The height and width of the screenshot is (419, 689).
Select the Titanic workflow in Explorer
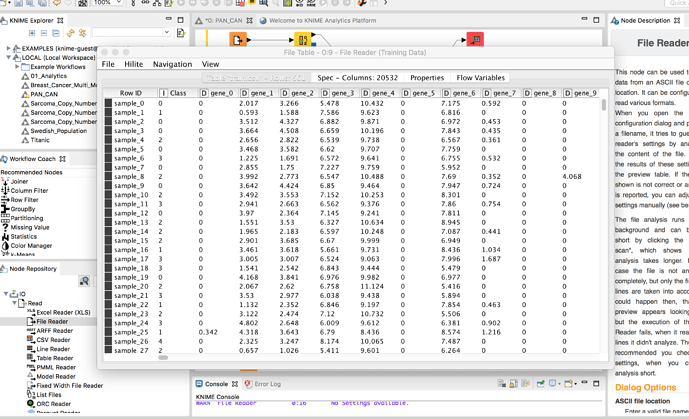tap(40, 140)
